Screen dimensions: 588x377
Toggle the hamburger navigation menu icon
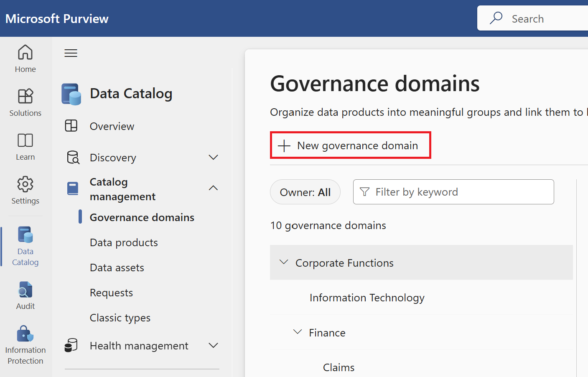pyautogui.click(x=71, y=53)
